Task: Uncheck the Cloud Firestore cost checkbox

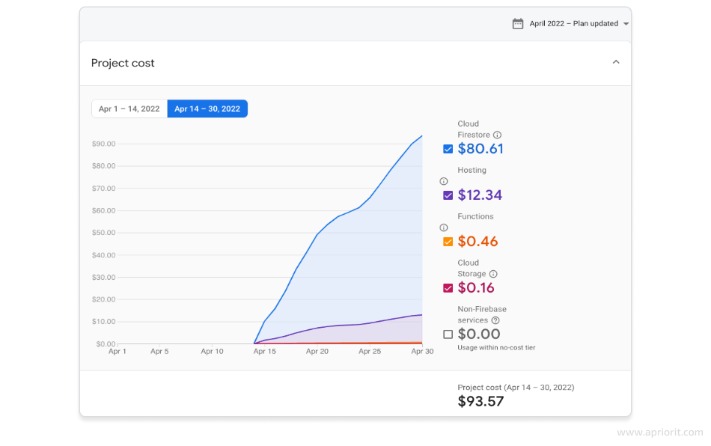Action: point(448,149)
